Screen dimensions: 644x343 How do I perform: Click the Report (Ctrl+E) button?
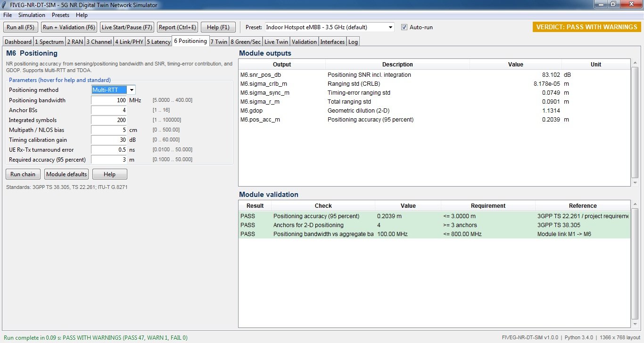click(177, 27)
